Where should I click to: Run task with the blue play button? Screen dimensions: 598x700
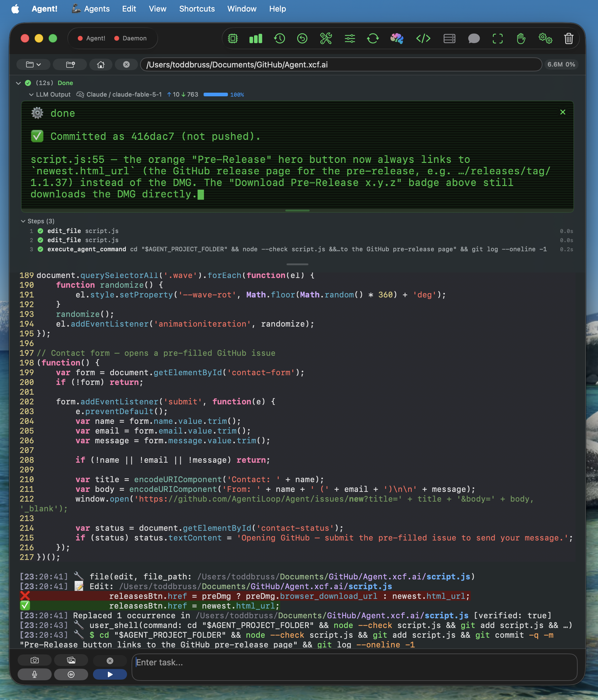(x=110, y=674)
